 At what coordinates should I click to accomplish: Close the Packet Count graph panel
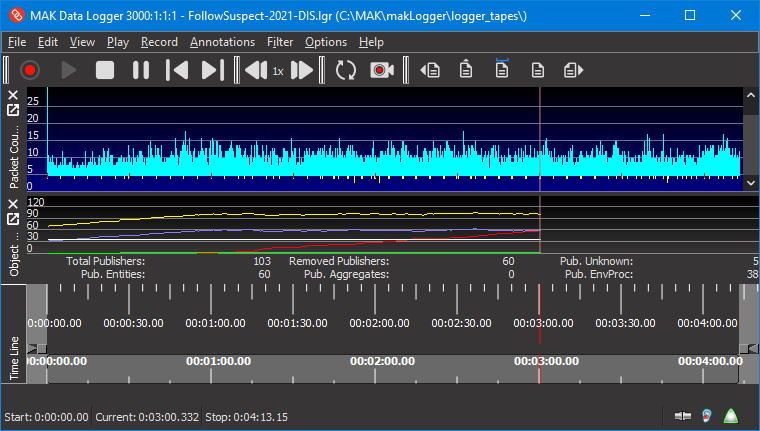13,95
